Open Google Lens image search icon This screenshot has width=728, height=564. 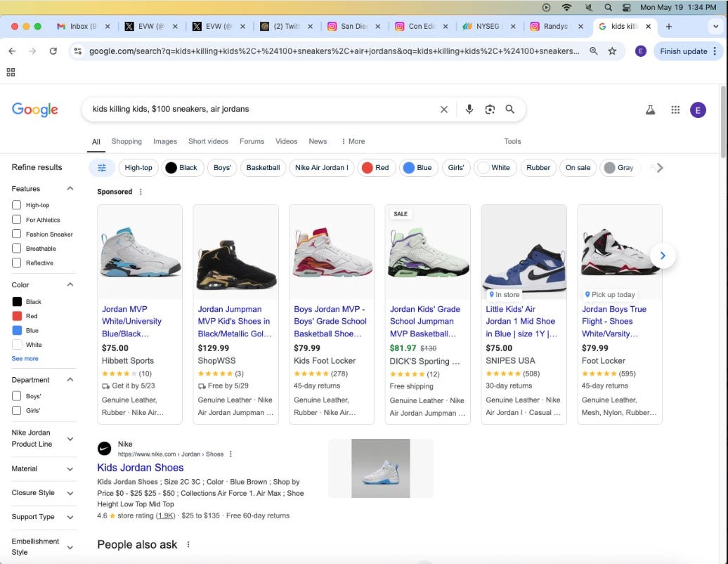pyautogui.click(x=490, y=109)
